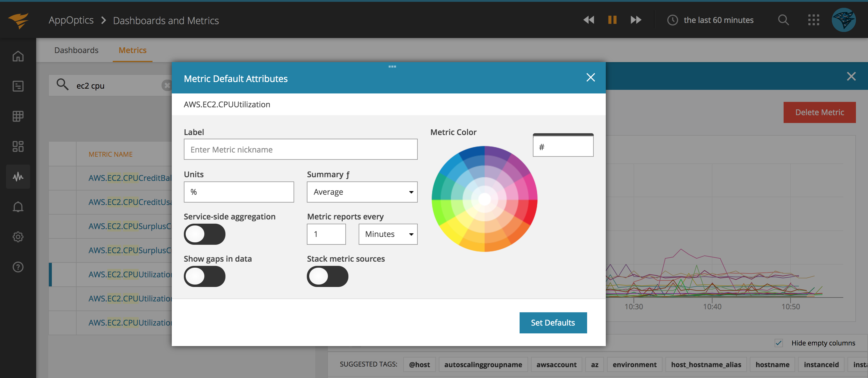Open the Minutes dropdown under Metric reports every

click(388, 234)
